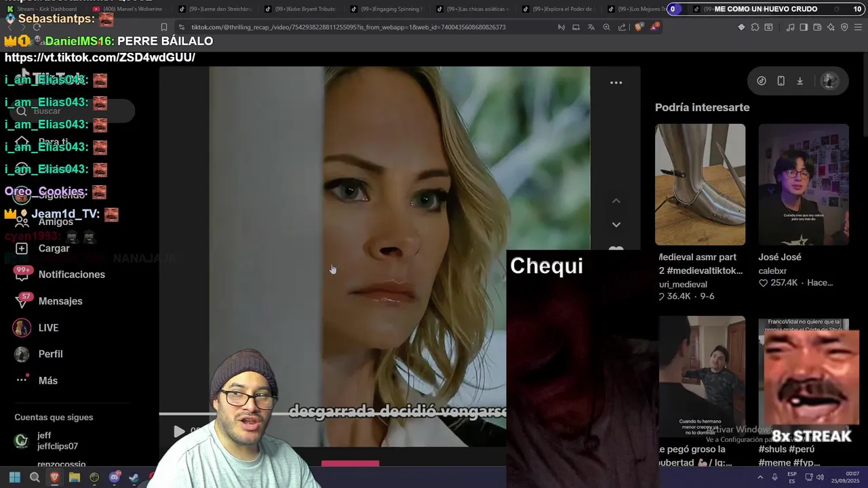Click the video progress bar
This screenshot has width=868, height=488.
pyautogui.click(x=332, y=413)
